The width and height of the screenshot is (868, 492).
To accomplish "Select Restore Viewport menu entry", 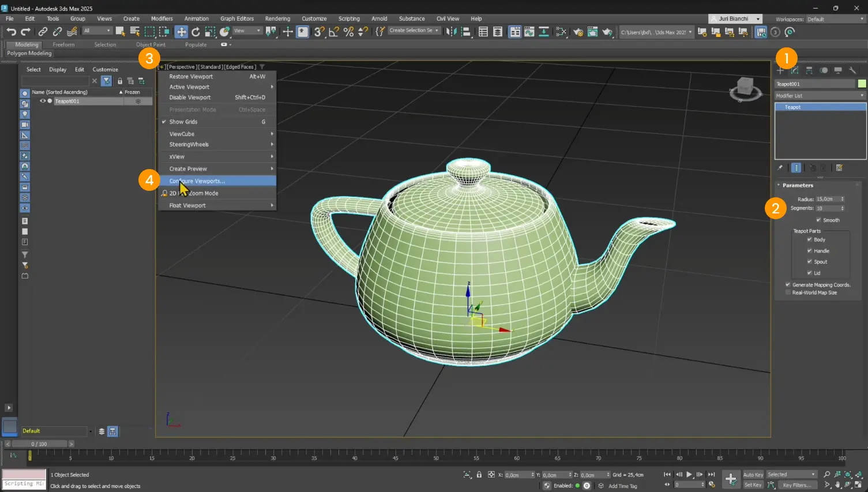I will pyautogui.click(x=217, y=77).
